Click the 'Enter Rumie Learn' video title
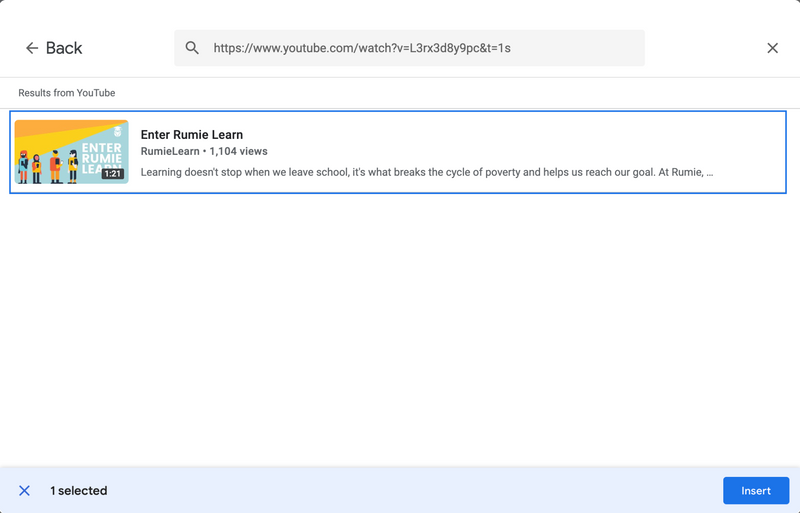Screen dimensions: 800x513 point(192,135)
